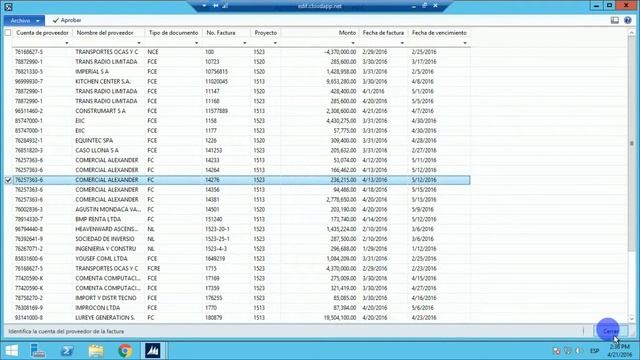Open Cuenta de proveedor filter dropdown
Viewport: 640px width, 360px height.
click(x=67, y=43)
